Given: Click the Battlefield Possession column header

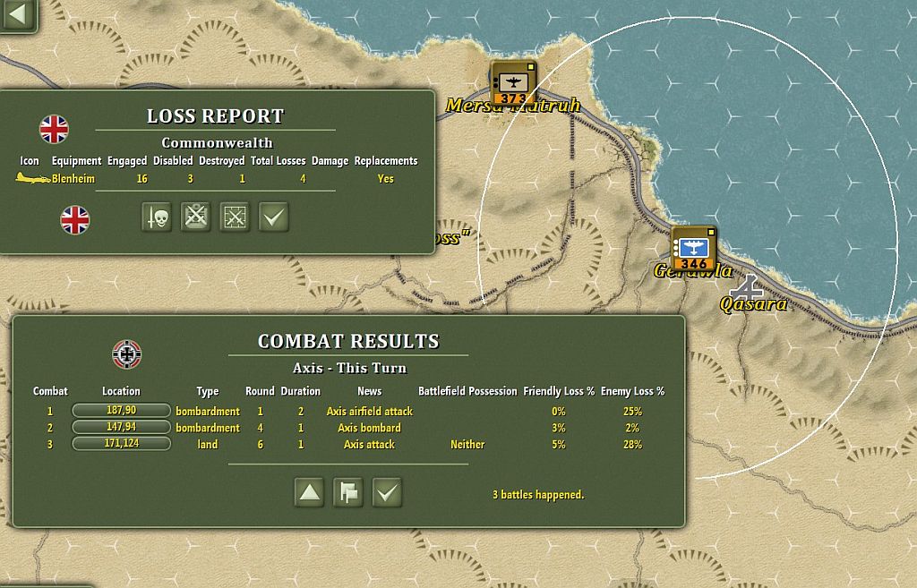Looking at the screenshot, I should click(467, 391).
